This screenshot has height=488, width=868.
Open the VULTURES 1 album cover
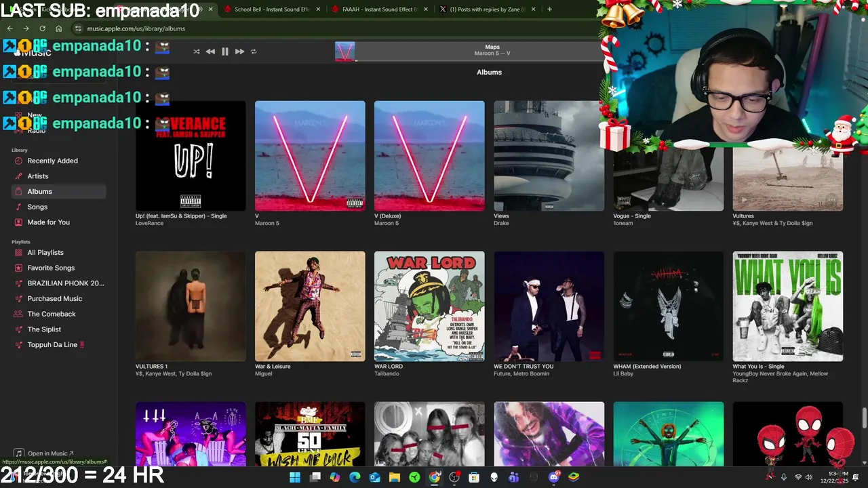coord(191,306)
